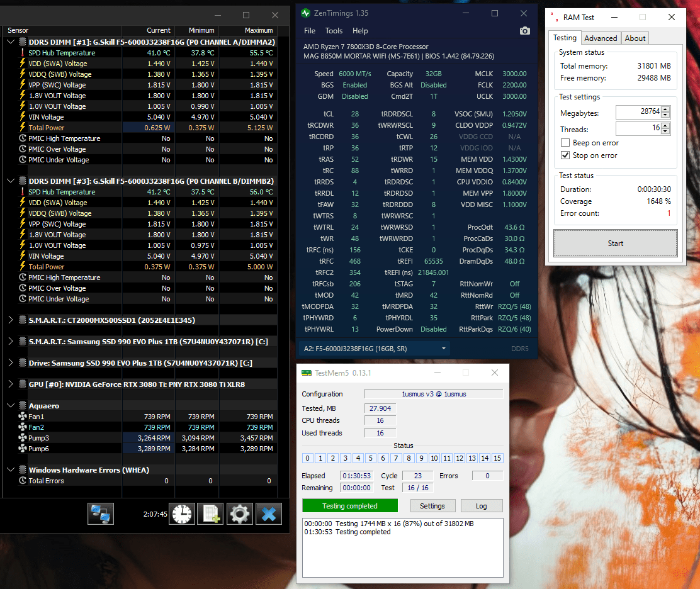Toggle the Beep on error checkbox
This screenshot has width=700, height=589.
coord(565,143)
